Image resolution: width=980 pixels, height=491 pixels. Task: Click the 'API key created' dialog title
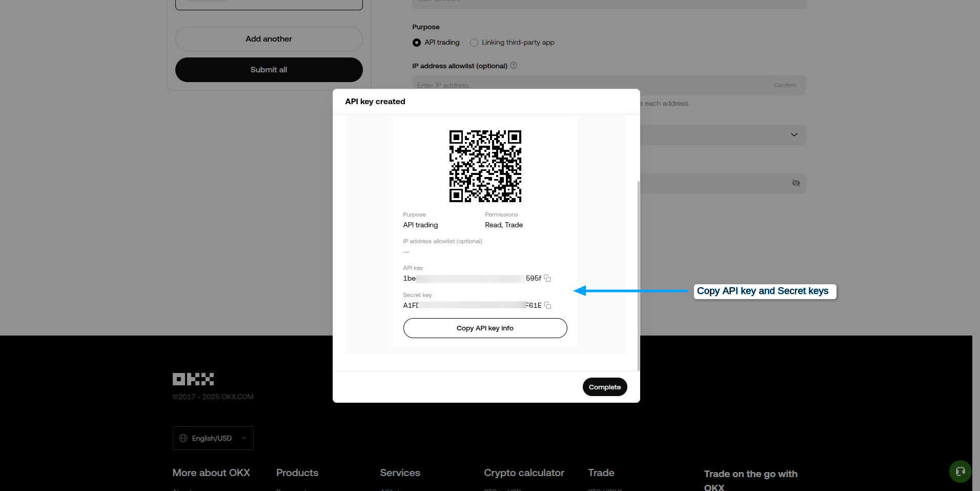(375, 102)
